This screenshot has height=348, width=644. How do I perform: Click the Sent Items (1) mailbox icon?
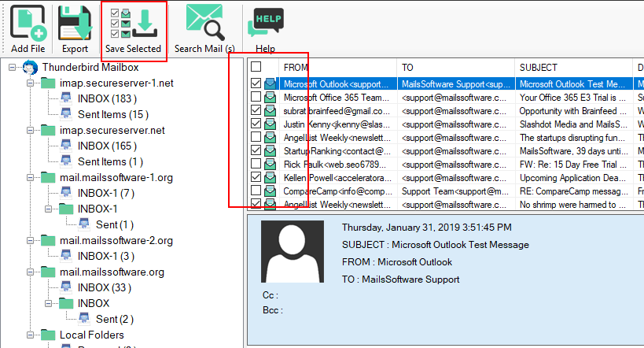pyautogui.click(x=66, y=161)
